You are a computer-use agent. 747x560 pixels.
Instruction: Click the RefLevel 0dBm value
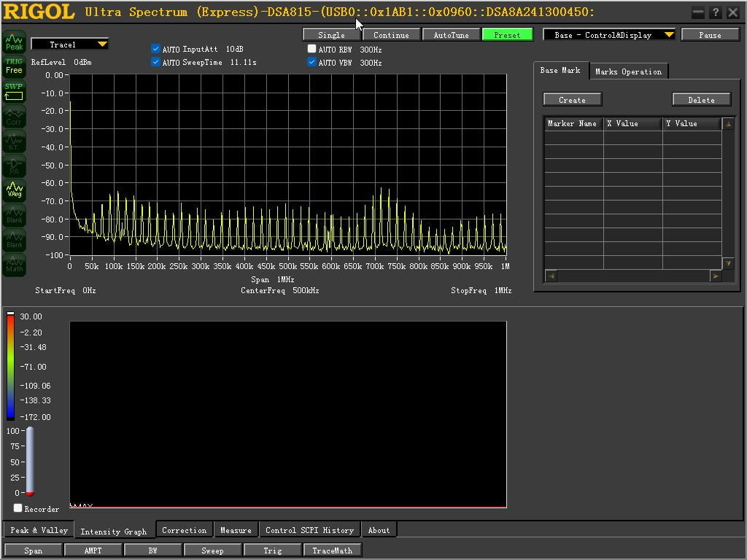pyautogui.click(x=83, y=62)
